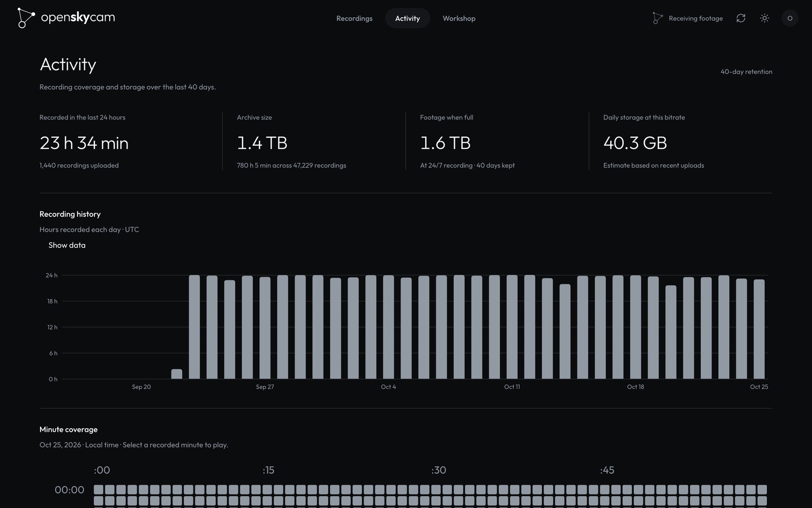The image size is (812, 508).
Task: Click the 1.6 TB footage when full value
Action: (446, 143)
